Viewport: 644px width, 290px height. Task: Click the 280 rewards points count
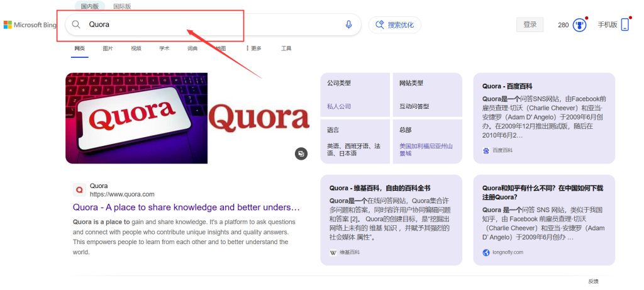coord(563,25)
